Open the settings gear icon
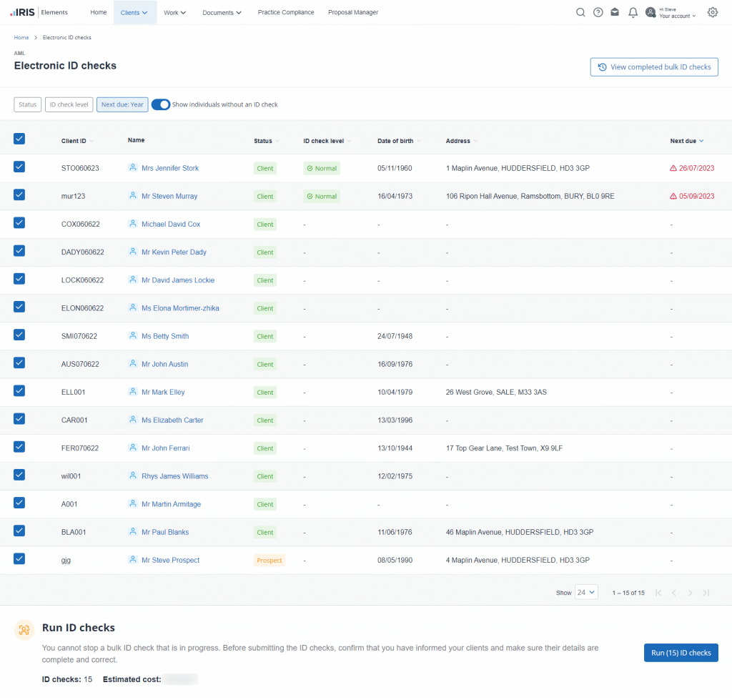Viewport: 732px width, 700px height. (712, 12)
